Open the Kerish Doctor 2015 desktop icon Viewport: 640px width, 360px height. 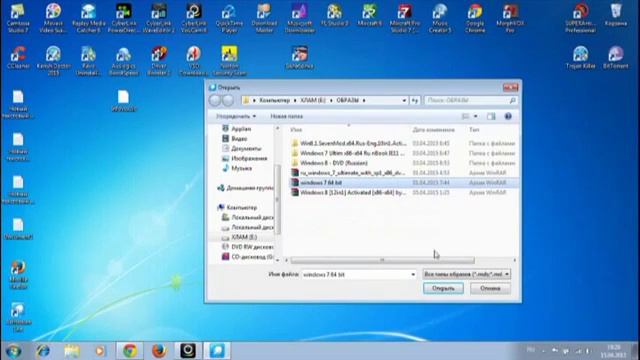pos(53,60)
